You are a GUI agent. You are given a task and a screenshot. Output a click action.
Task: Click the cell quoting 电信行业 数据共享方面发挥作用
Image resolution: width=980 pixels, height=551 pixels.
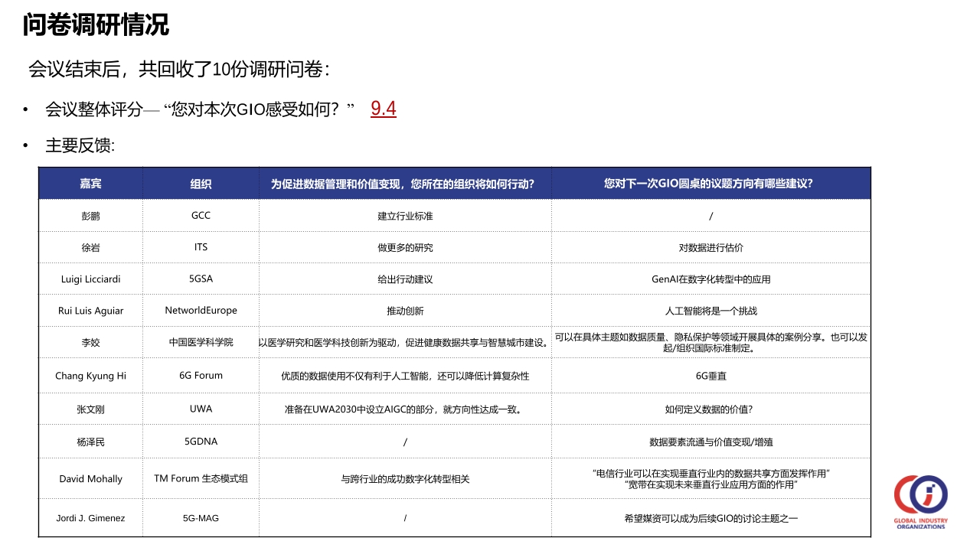pos(710,479)
